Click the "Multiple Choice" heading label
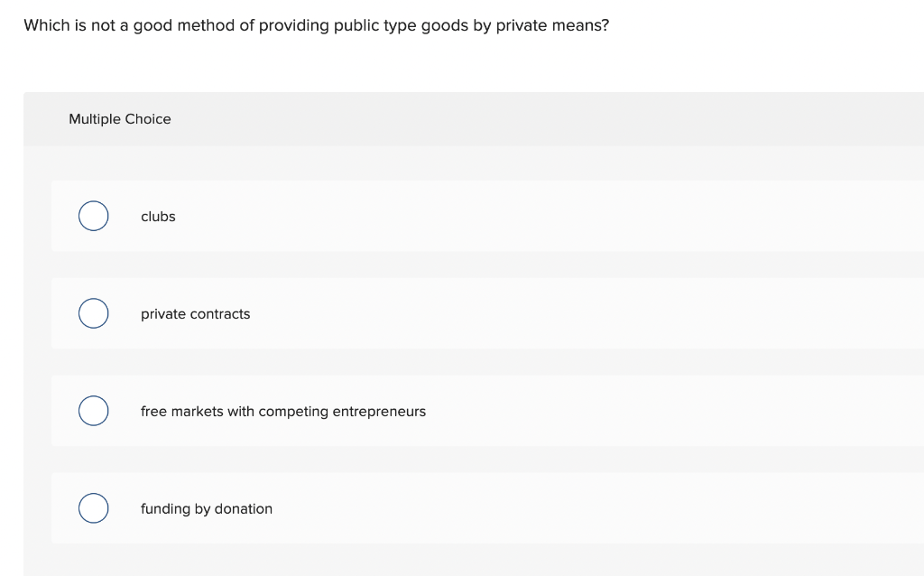Viewport: 924px width, 576px height. (x=119, y=119)
